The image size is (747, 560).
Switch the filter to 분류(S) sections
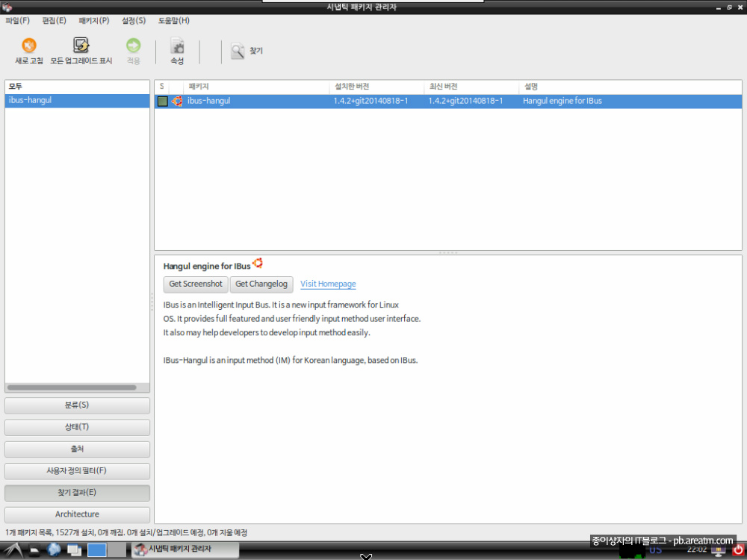(x=77, y=405)
